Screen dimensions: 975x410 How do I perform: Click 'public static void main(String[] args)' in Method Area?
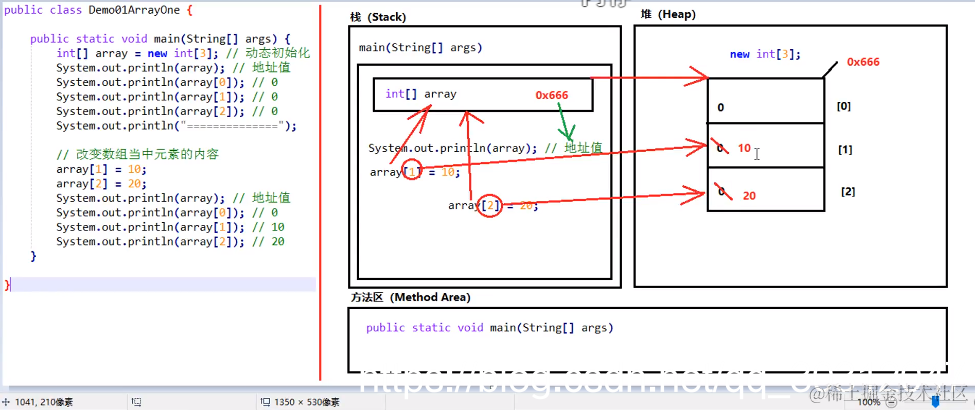[490, 327]
